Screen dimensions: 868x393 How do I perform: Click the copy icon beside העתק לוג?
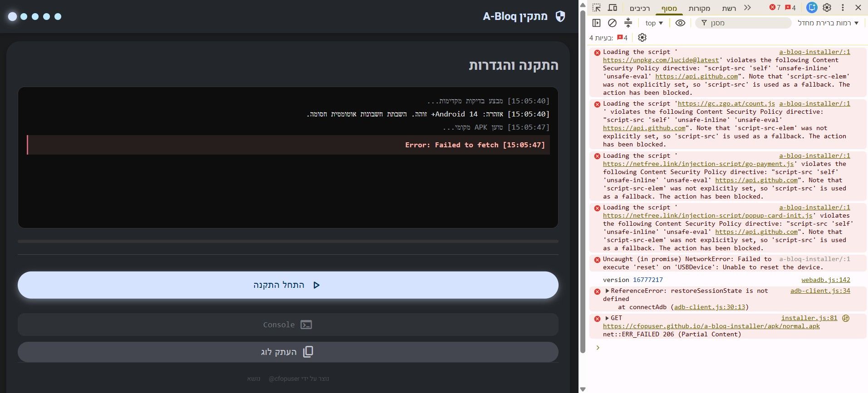pyautogui.click(x=308, y=352)
